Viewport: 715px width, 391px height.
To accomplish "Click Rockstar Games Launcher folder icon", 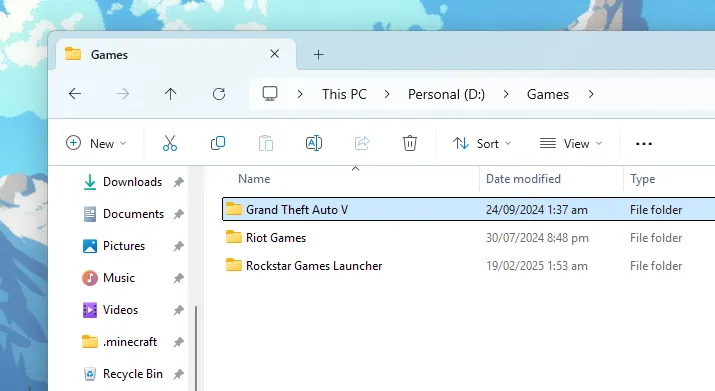I will pyautogui.click(x=233, y=265).
